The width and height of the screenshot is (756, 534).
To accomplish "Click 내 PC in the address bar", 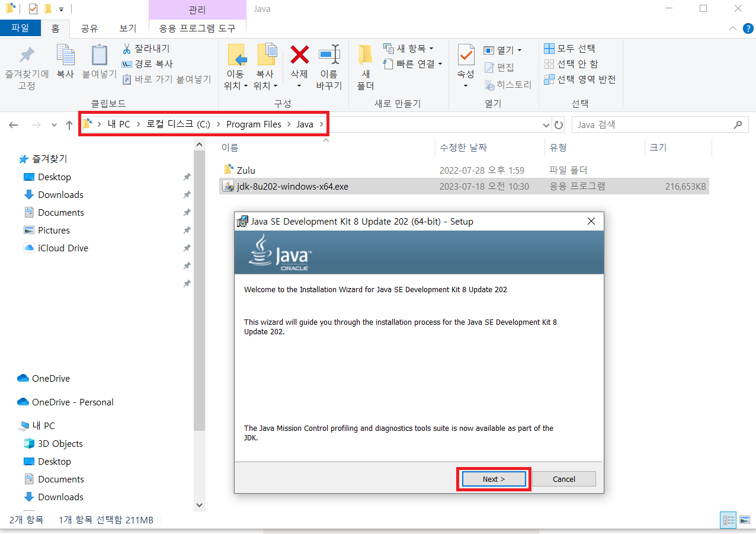I will pyautogui.click(x=118, y=124).
